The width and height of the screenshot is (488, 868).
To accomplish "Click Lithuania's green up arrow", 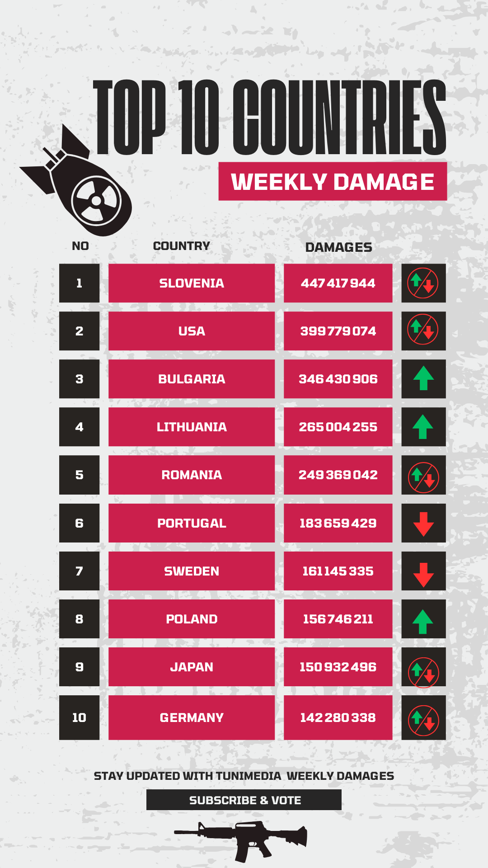I will pyautogui.click(x=423, y=427).
